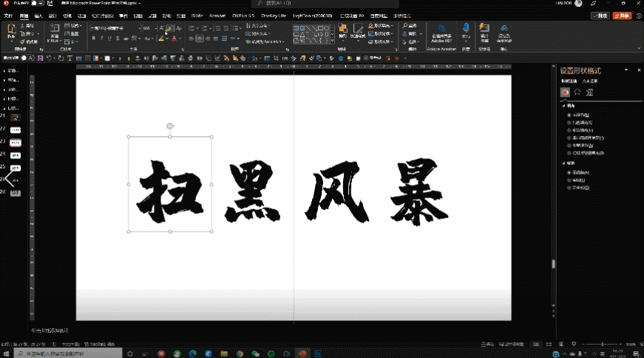The width and height of the screenshot is (644, 358).
Task: Open the 文件 File menu
Action: pos(8,16)
